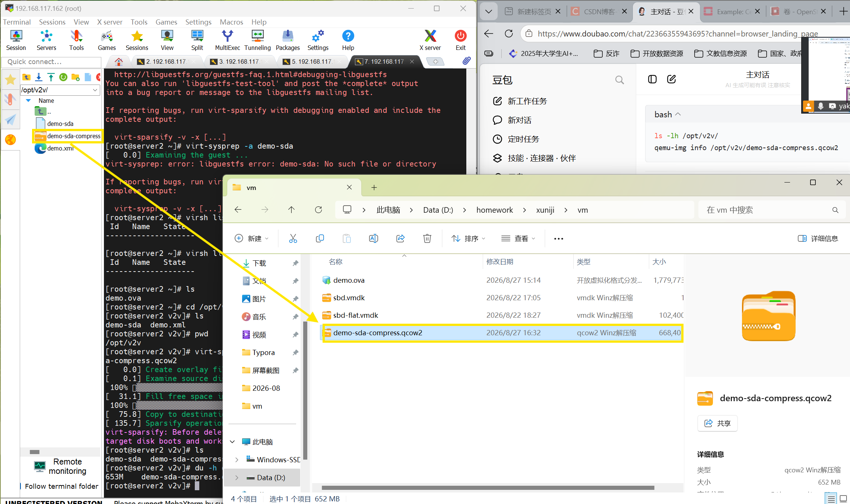Switch to details list view in Explorer status bar
Viewport: 850px width, 504px height.
(831, 498)
